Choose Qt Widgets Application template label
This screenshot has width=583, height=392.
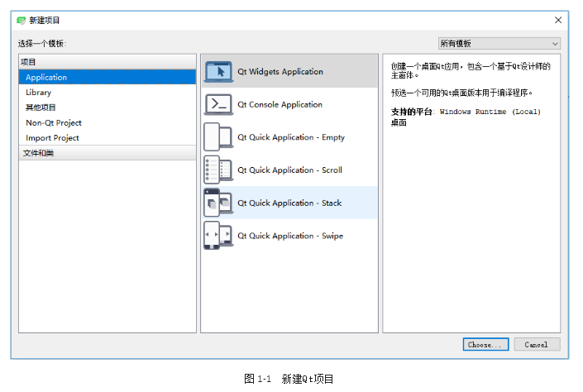pyautogui.click(x=280, y=72)
